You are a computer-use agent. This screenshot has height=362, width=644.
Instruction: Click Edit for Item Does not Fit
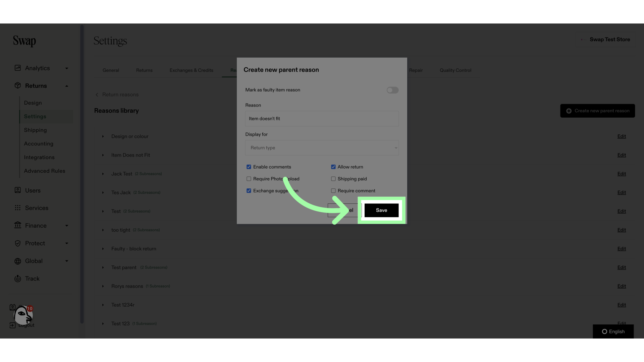[x=622, y=155]
